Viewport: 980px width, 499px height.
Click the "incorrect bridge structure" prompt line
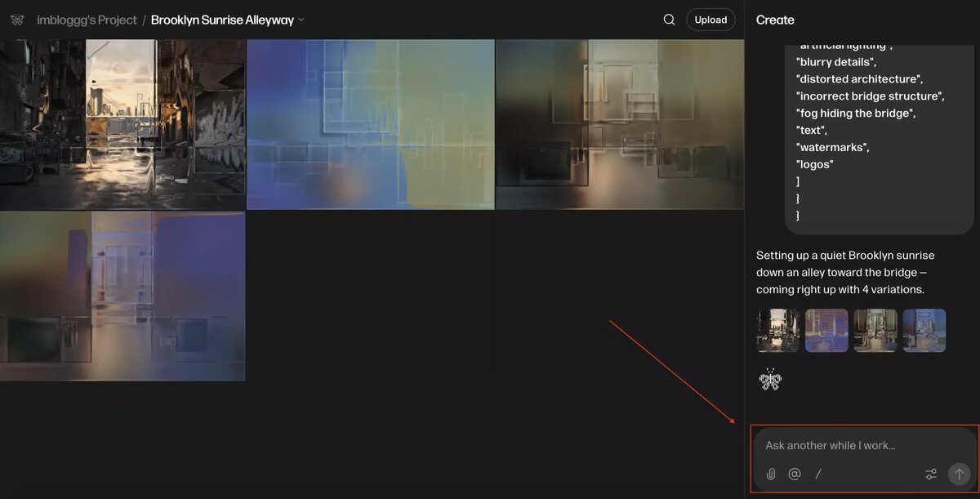[871, 96]
